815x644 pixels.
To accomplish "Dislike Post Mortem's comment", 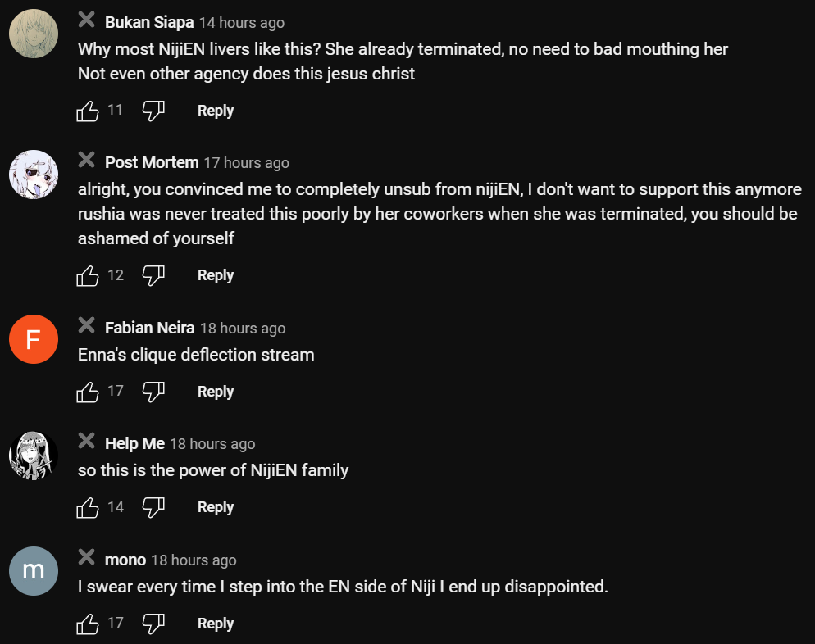I will [153, 275].
